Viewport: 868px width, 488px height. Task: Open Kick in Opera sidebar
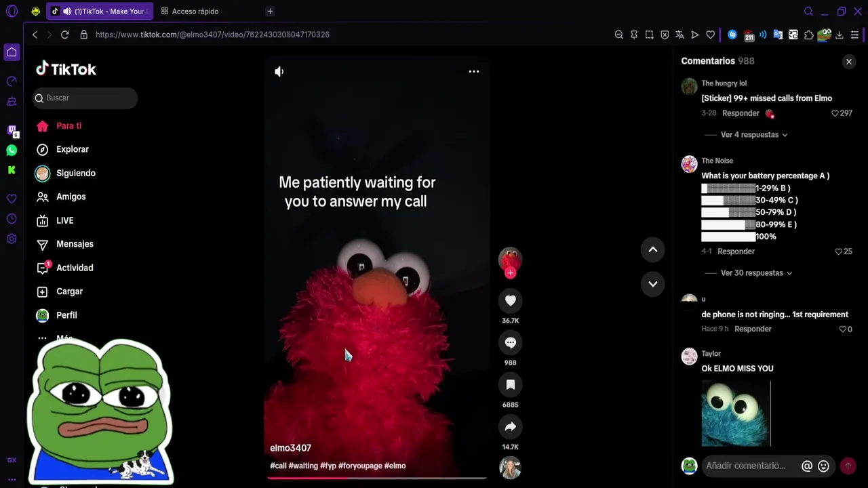12,170
